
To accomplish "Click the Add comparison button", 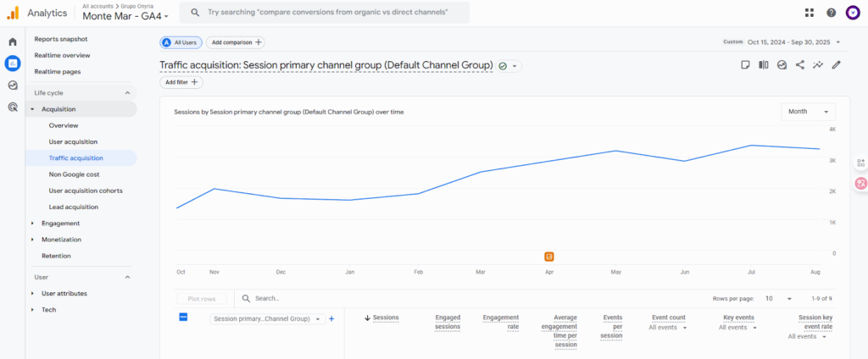I will tap(235, 42).
